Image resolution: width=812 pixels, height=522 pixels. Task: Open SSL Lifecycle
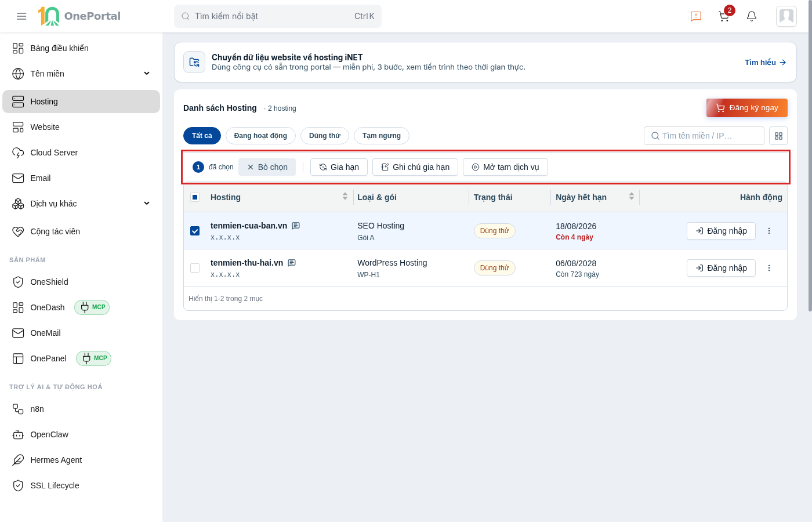tap(81, 485)
